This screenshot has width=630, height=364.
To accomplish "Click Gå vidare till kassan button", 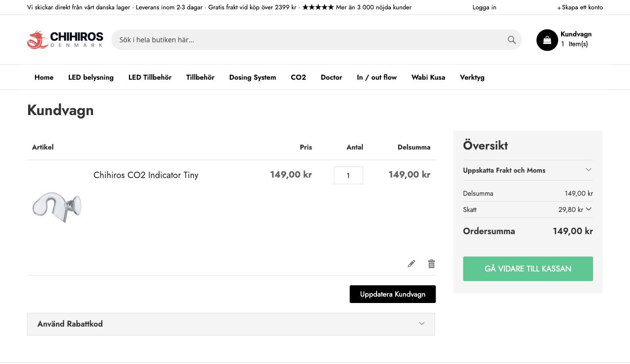I will click(x=528, y=269).
